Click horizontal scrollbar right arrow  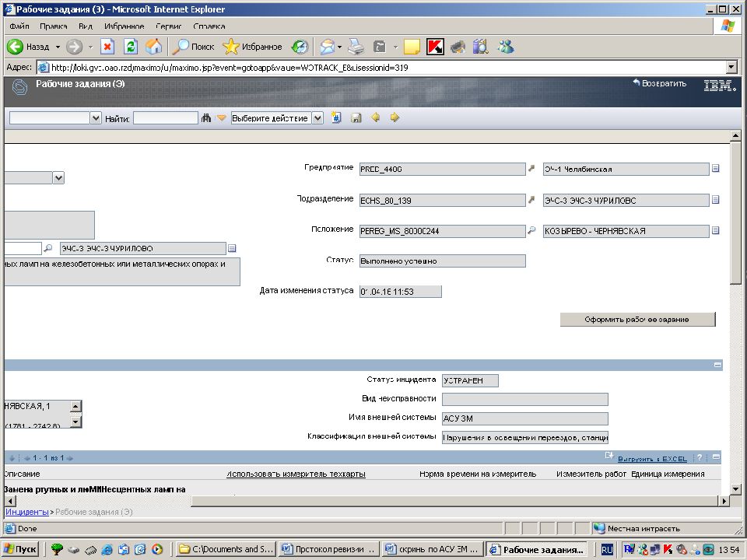pyautogui.click(x=724, y=500)
